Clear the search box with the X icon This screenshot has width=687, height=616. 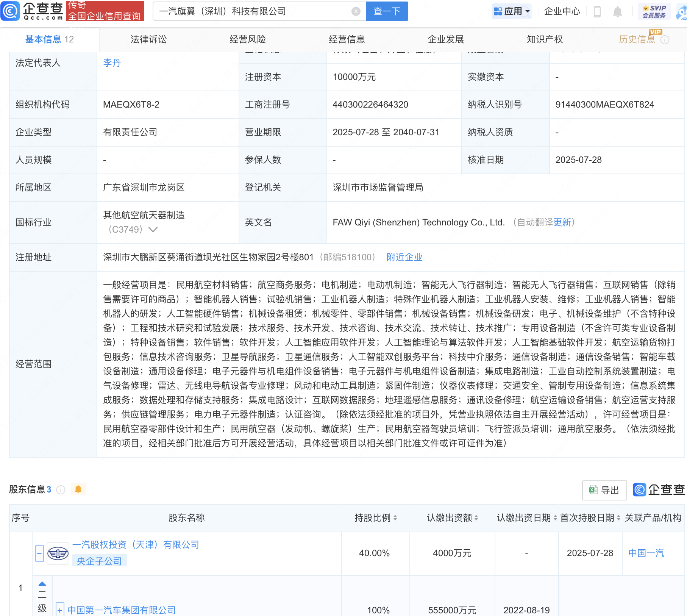356,11
